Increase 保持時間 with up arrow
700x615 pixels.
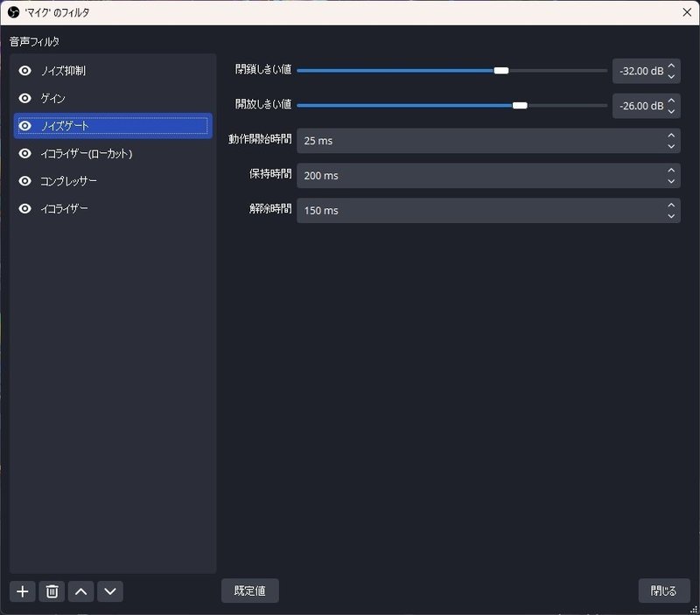coord(671,170)
